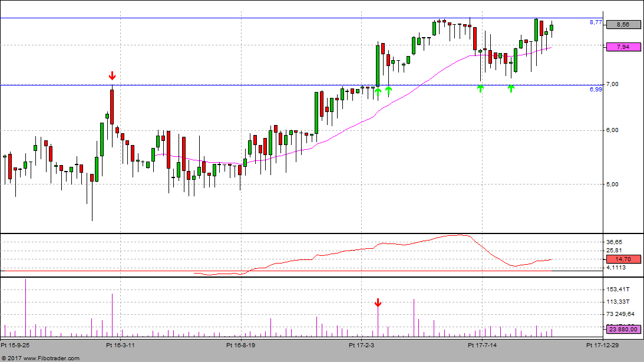Click the tallest volume bar near Pt 15-9-25

[25, 308]
